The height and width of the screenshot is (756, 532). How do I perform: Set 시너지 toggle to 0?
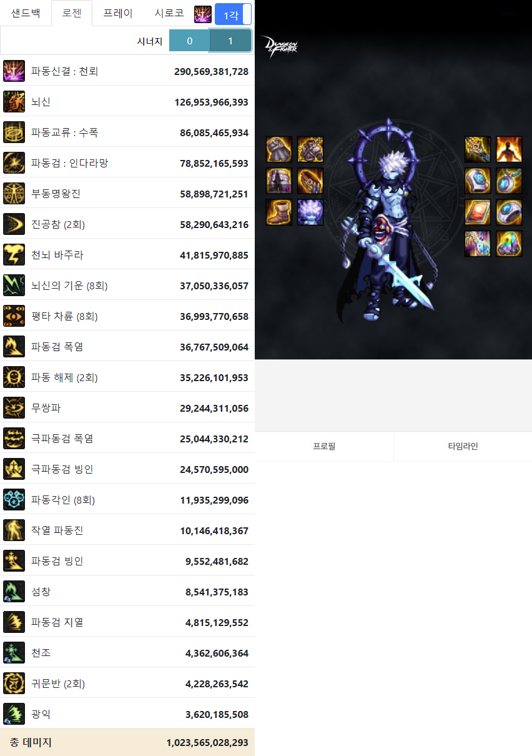[x=189, y=41]
